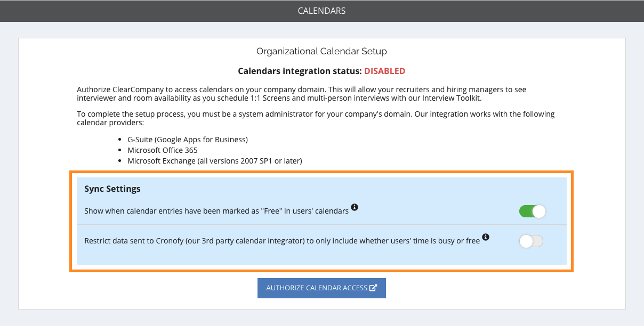The width and height of the screenshot is (644, 326).
Task: Click the red DISABLED status text
Action: (384, 71)
